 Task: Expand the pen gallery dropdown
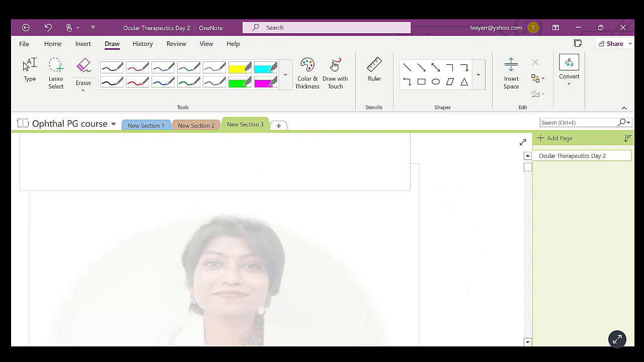point(285,74)
